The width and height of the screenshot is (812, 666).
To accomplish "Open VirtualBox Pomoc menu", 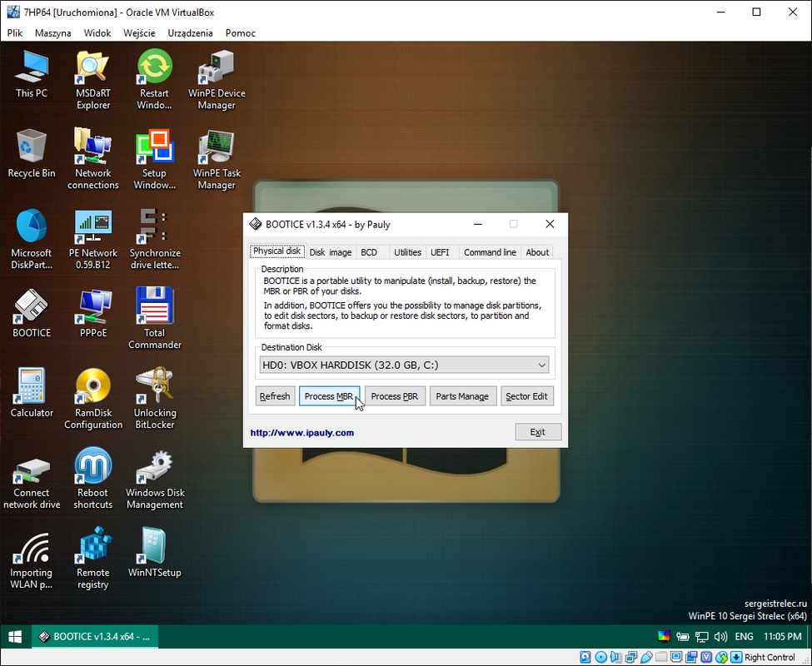I will pyautogui.click(x=241, y=32).
